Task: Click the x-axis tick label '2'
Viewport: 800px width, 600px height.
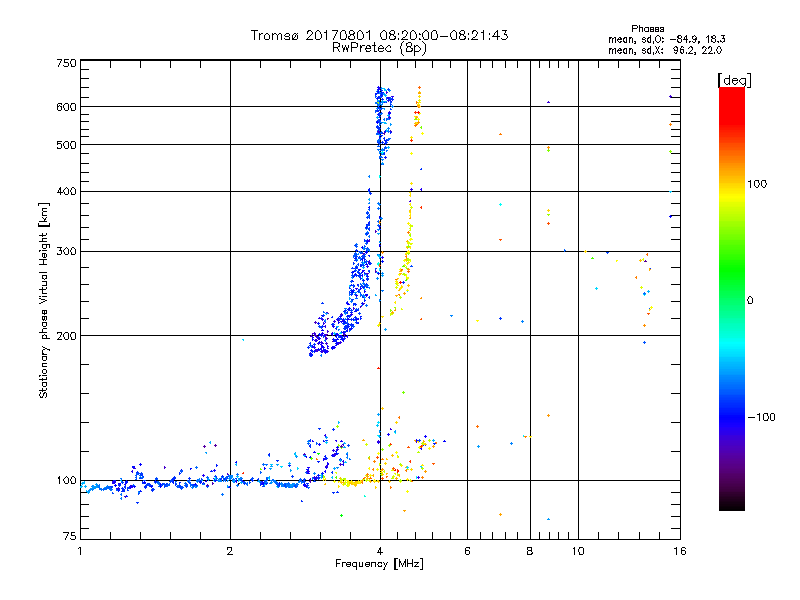Action: coord(230,551)
